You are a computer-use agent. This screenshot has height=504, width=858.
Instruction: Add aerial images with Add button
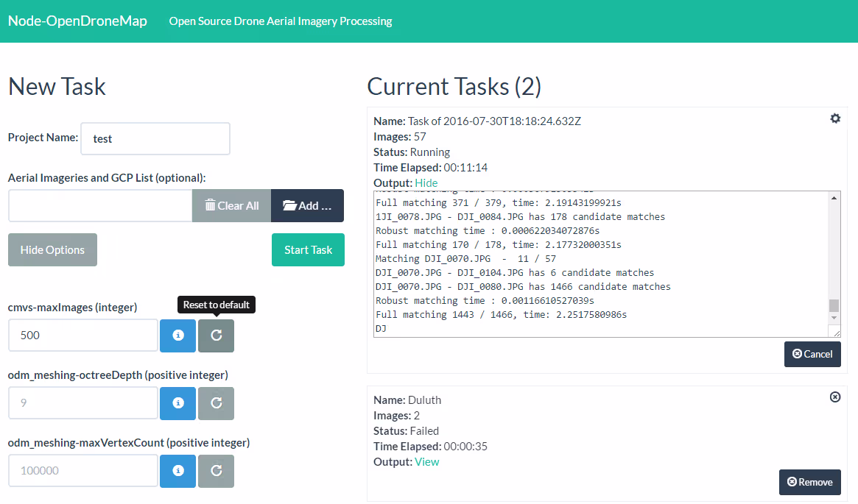click(x=308, y=205)
